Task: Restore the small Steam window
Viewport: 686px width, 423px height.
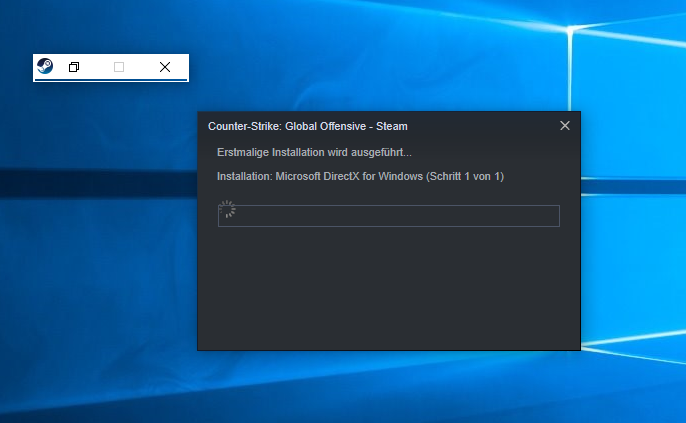Action: [74, 67]
